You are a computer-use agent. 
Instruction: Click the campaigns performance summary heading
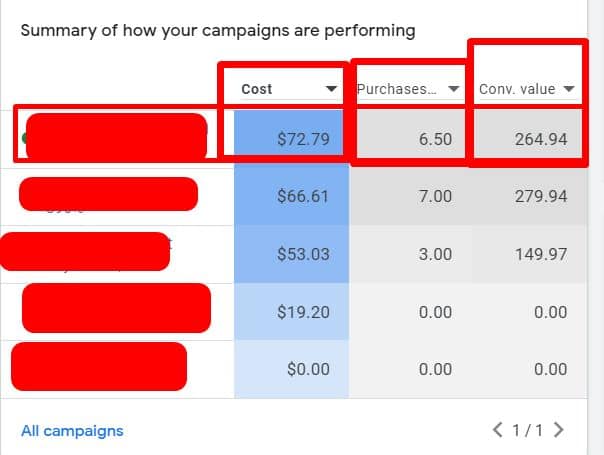tap(218, 30)
